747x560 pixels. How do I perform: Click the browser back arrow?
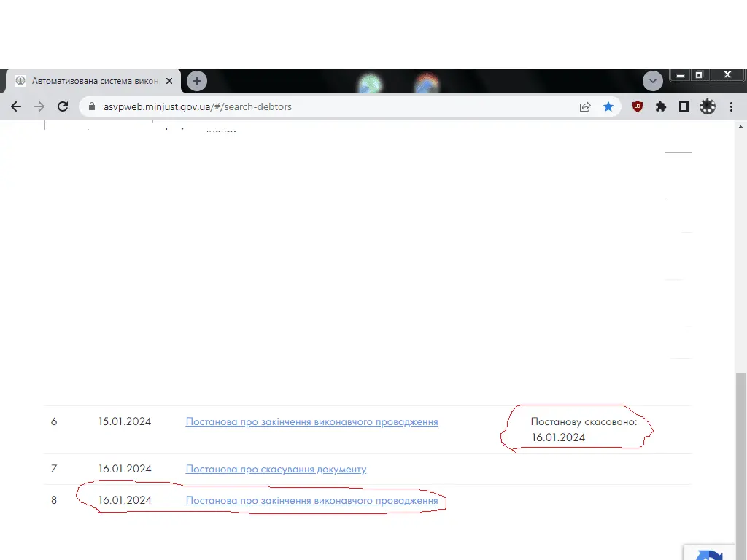pos(16,106)
